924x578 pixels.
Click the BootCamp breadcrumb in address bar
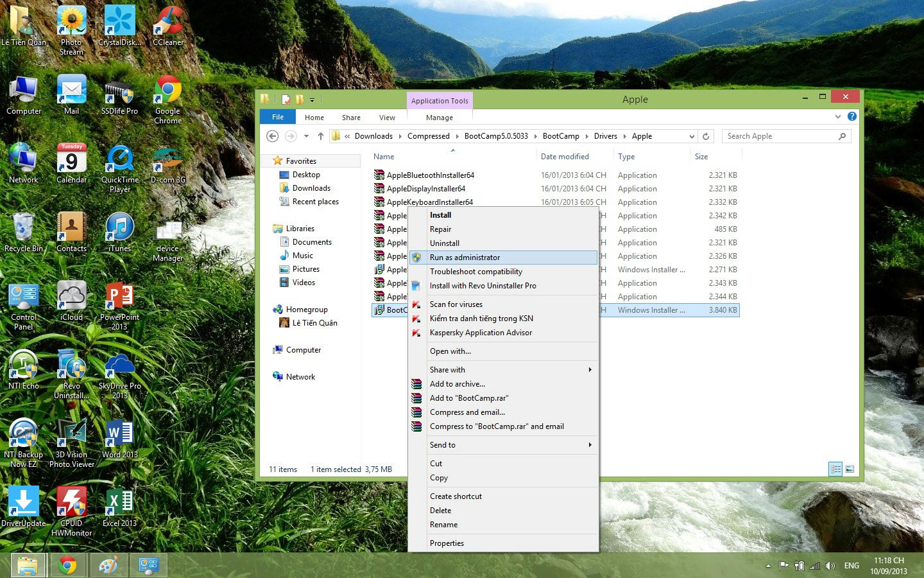(560, 136)
